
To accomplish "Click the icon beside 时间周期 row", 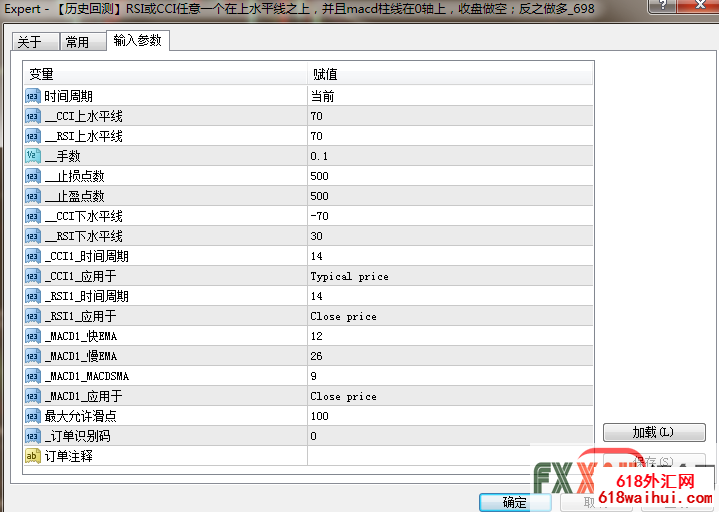I will point(33,96).
